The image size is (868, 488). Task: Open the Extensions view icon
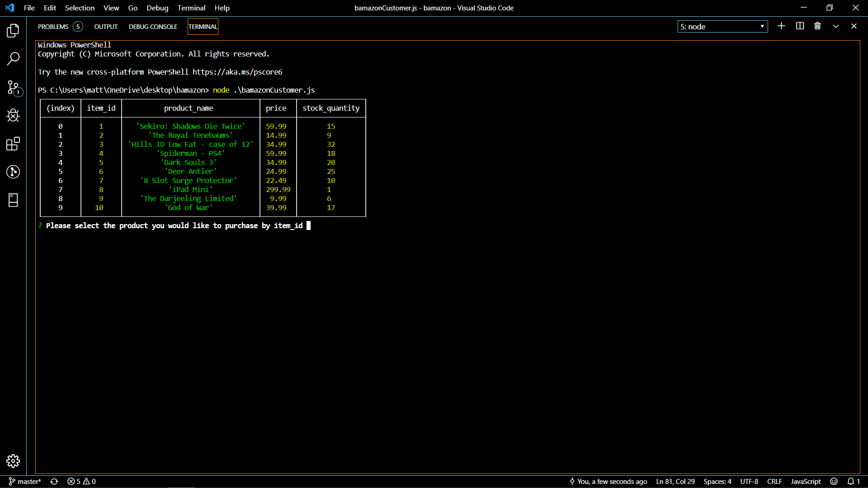pos(13,144)
